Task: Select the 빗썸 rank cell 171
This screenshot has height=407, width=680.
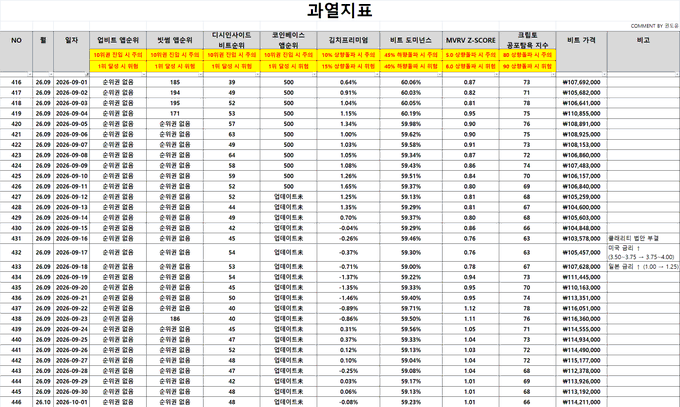Action: 175,113
